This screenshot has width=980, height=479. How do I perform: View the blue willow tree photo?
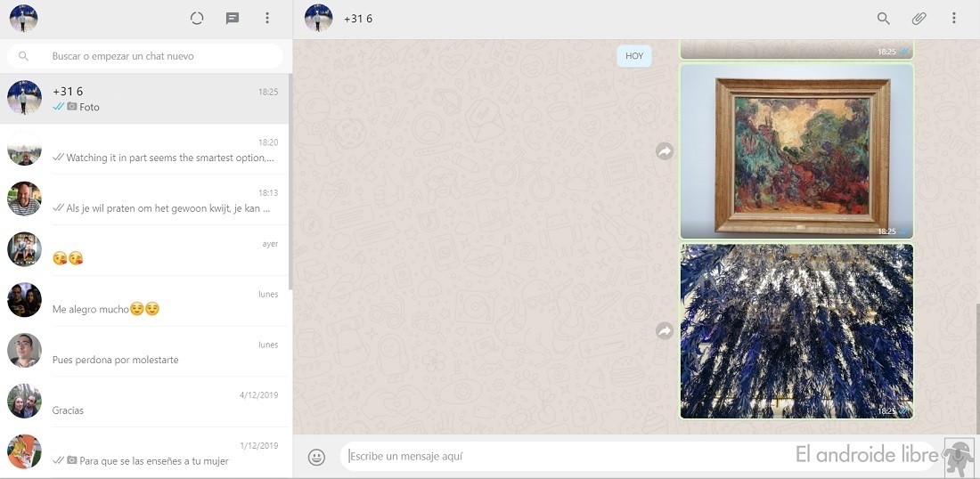(796, 331)
